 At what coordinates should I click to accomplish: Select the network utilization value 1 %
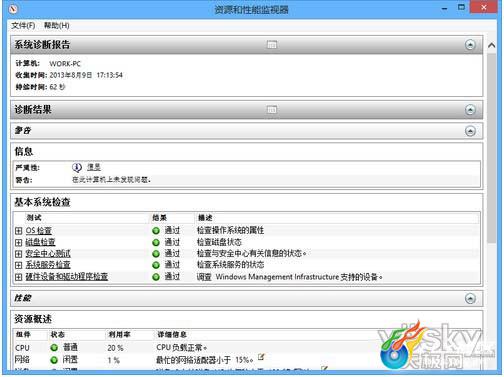click(x=114, y=360)
